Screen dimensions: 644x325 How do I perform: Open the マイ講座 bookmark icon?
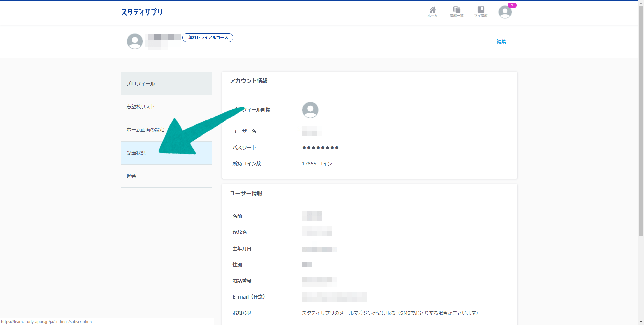click(481, 12)
